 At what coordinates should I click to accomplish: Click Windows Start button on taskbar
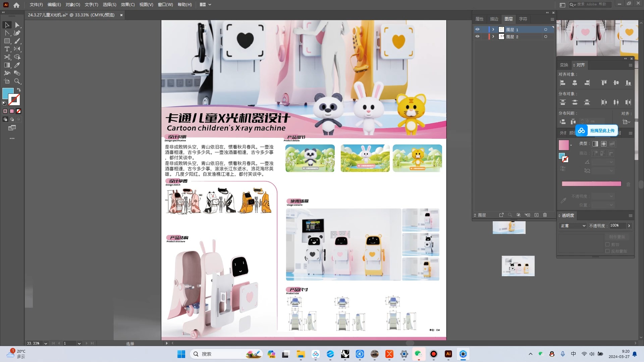pos(181,354)
